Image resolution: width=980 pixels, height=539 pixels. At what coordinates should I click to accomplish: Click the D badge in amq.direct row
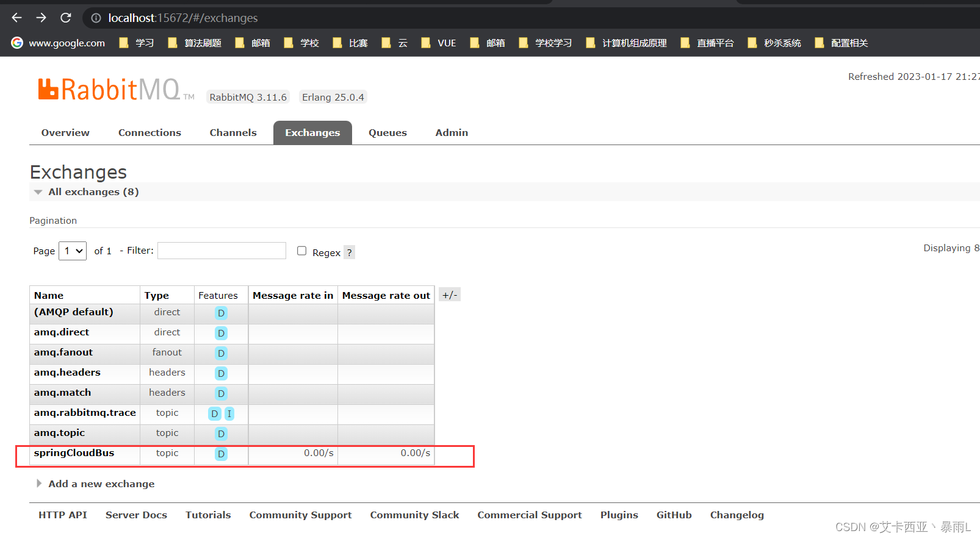[221, 333]
